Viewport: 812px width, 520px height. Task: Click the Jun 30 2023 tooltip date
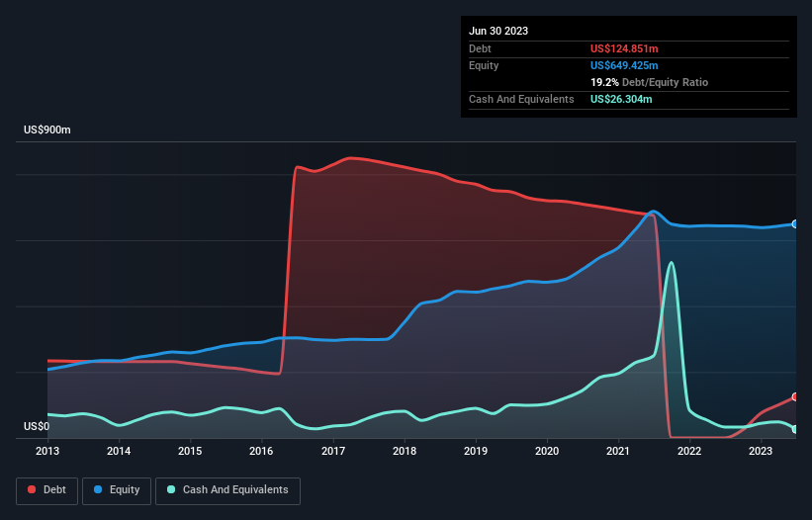point(498,31)
